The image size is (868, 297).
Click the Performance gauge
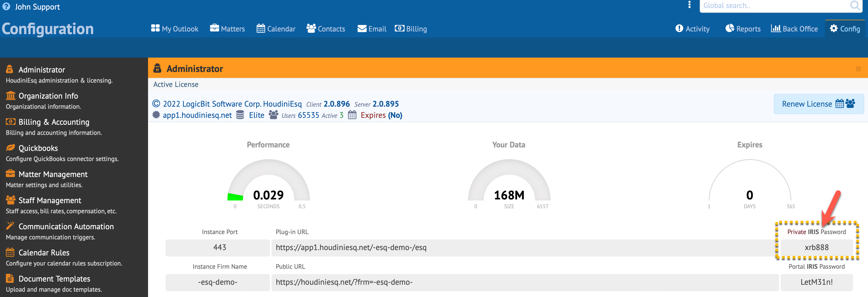coord(268,182)
